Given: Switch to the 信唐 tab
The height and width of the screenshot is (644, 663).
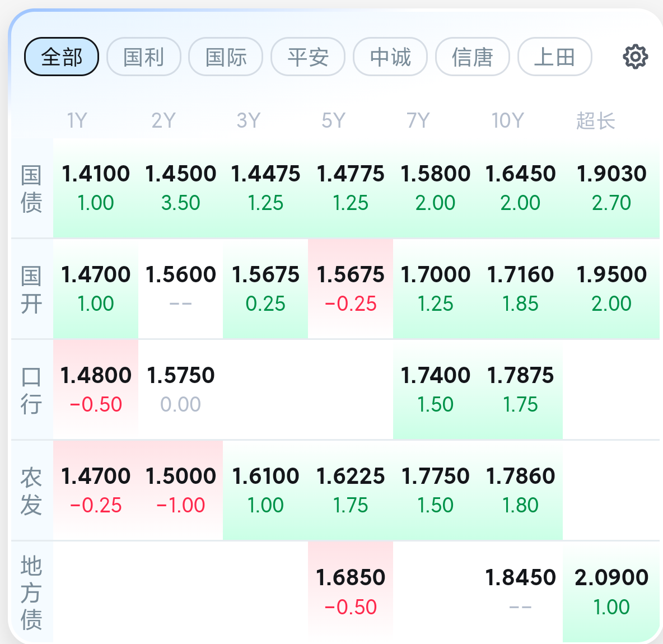Looking at the screenshot, I should tap(472, 57).
